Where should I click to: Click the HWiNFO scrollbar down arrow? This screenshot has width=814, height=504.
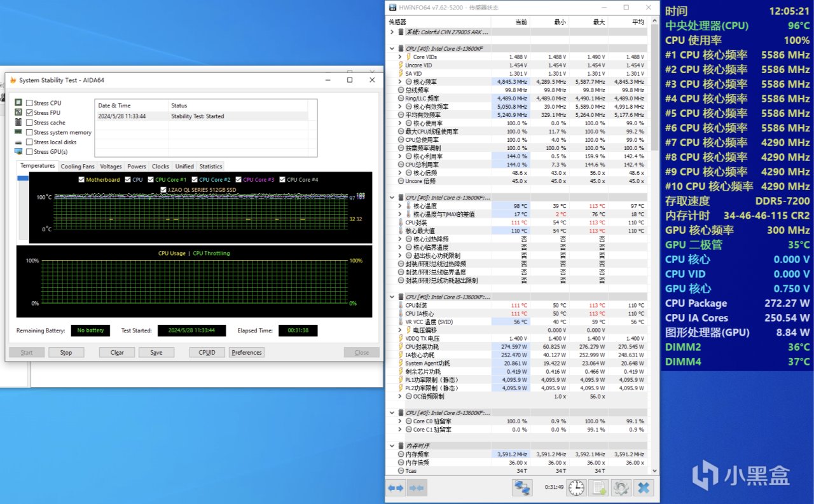click(655, 470)
